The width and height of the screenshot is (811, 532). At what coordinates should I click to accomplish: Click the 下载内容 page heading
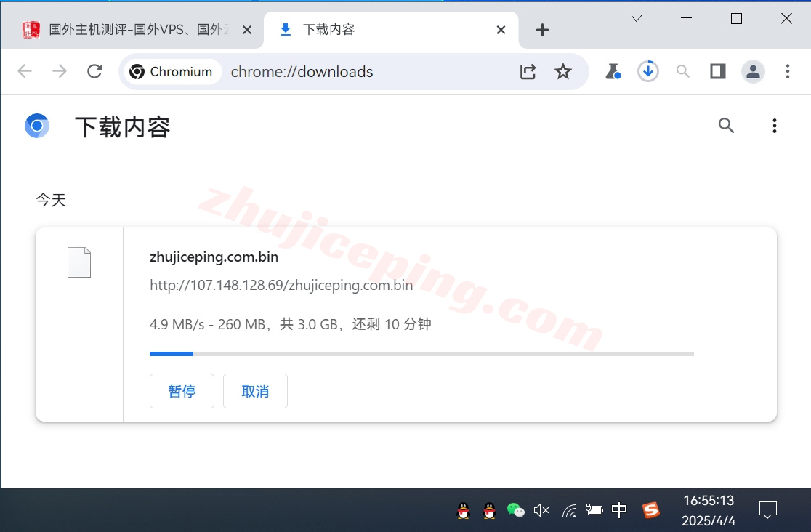123,126
